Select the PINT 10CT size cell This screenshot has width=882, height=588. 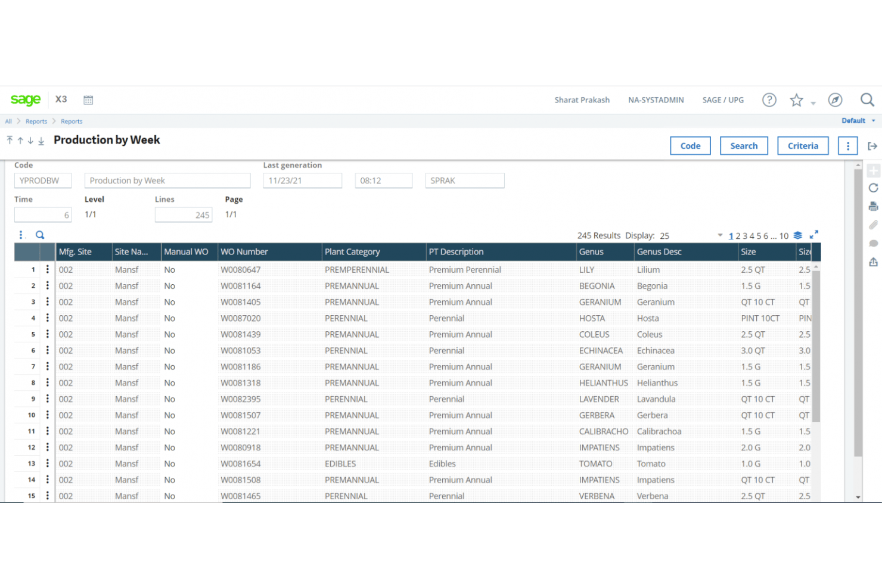point(767,318)
